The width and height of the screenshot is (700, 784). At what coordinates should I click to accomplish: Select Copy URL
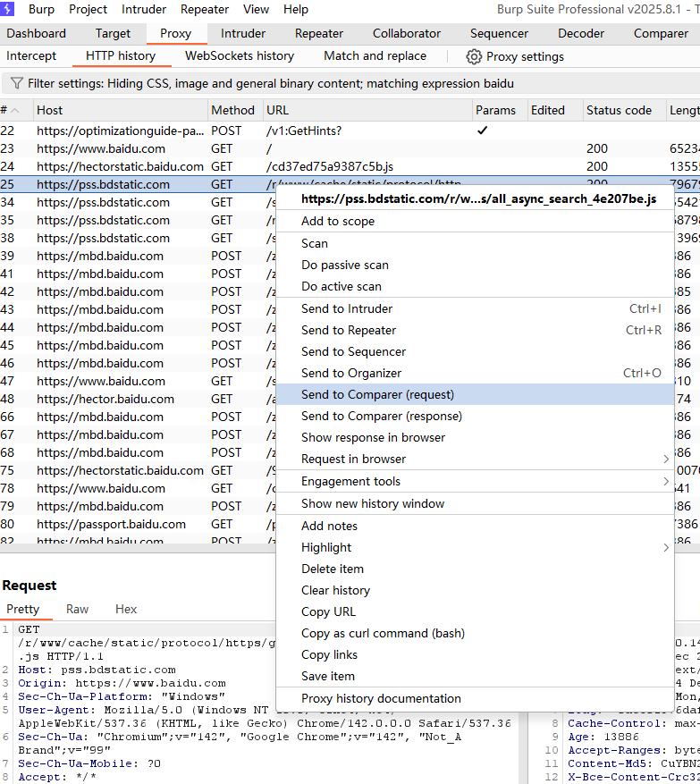[475, 612]
